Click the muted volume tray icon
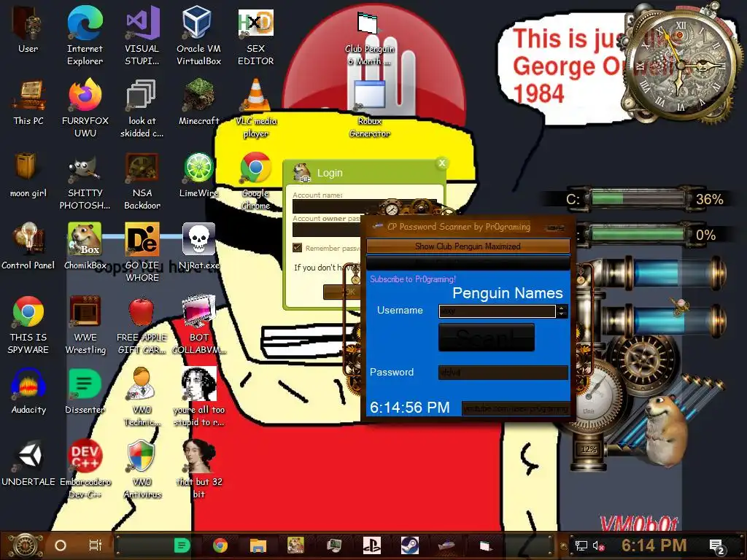 (x=598, y=546)
